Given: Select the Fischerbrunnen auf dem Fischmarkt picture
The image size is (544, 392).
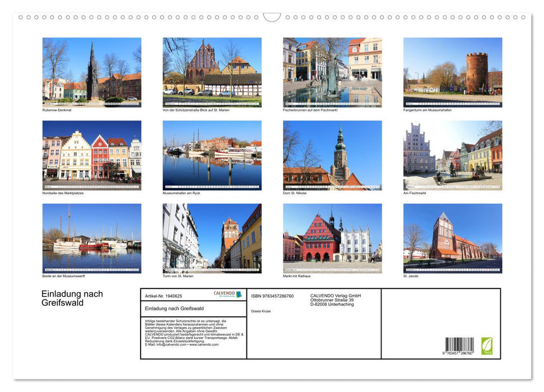Looking at the screenshot, I should pos(332,72).
